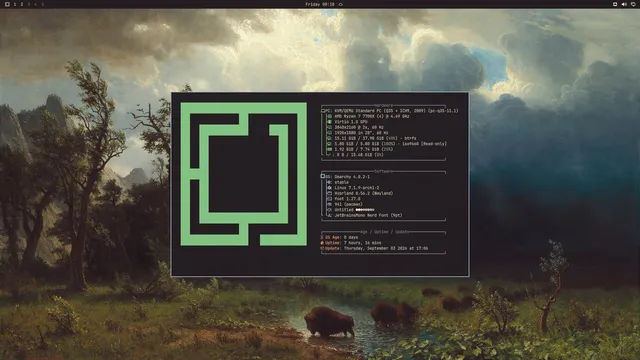This screenshot has width=640, height=360.
Task: Click the KVM/QEMU Standard PC text
Action: [x=396, y=111]
